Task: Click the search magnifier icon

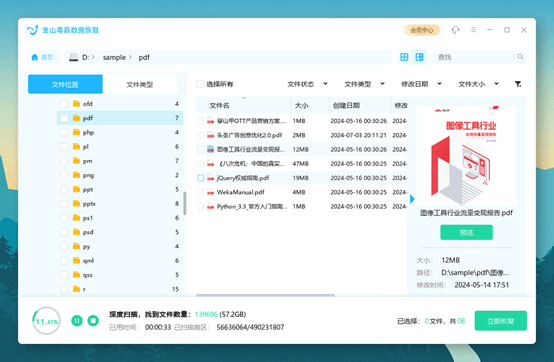Action: 520,57
